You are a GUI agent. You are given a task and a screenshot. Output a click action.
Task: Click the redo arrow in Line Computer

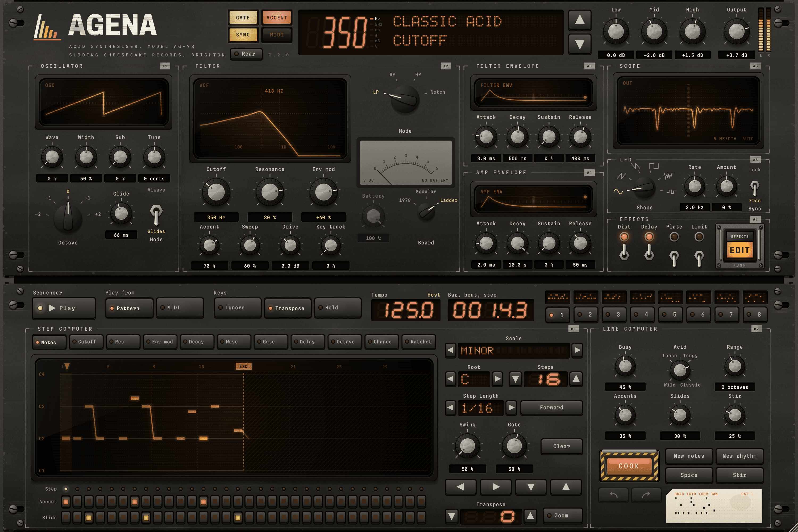[x=646, y=495]
